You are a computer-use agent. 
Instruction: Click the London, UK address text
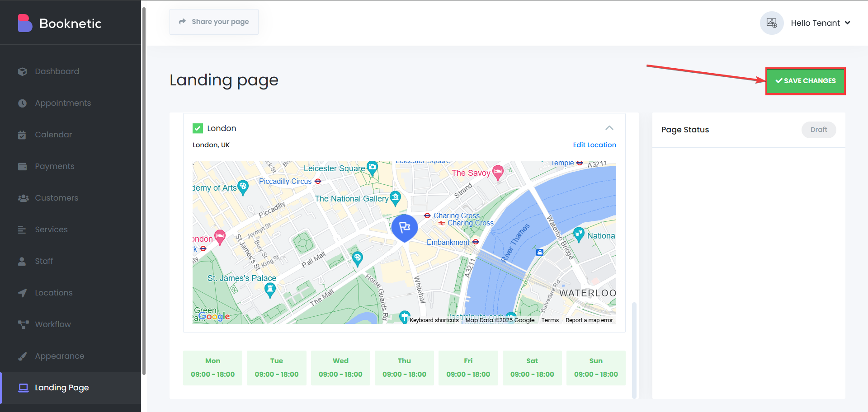[x=211, y=145]
